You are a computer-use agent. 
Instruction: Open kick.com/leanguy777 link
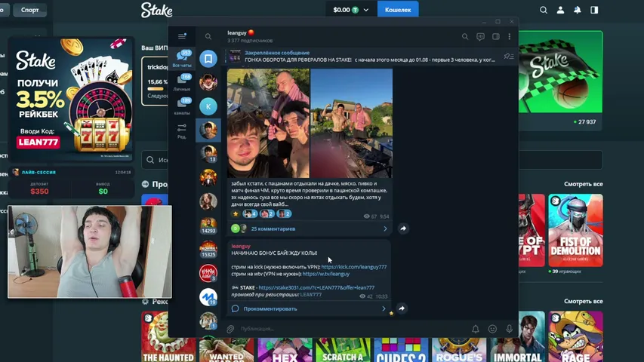(x=353, y=267)
